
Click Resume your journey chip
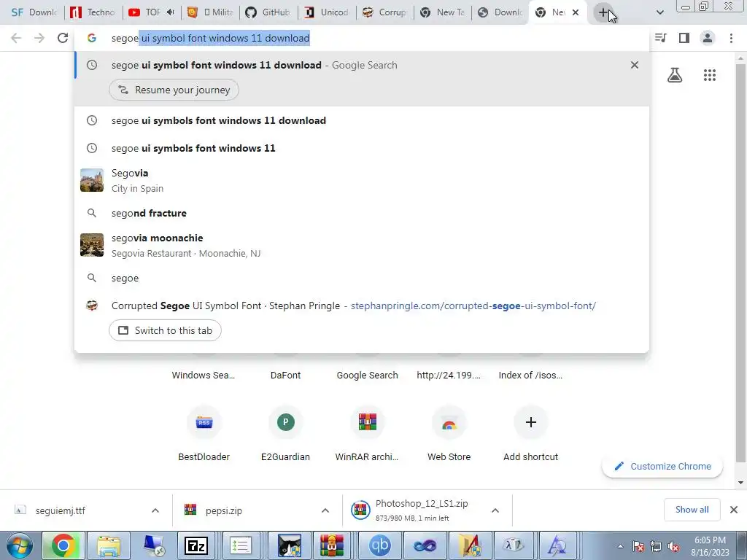tap(174, 90)
